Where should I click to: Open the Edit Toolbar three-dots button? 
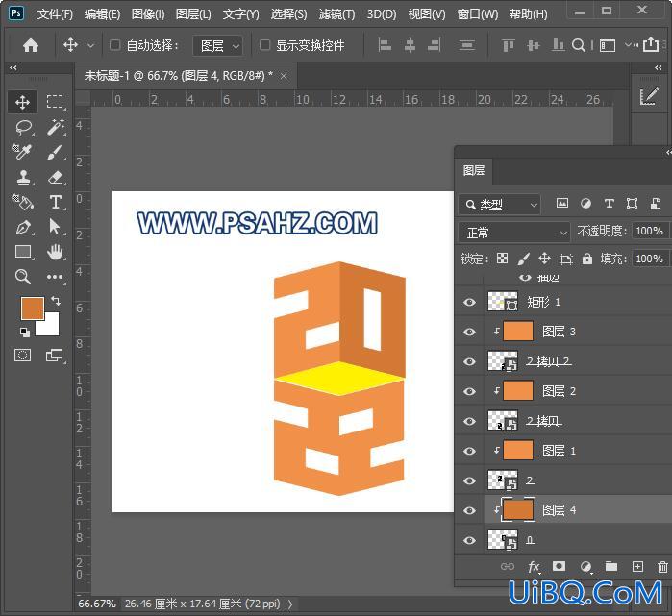[55, 277]
